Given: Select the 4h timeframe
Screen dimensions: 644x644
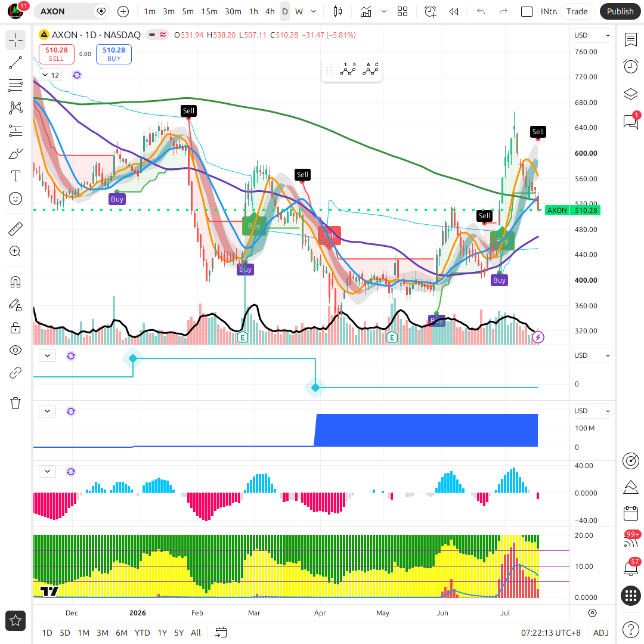Looking at the screenshot, I should (270, 11).
